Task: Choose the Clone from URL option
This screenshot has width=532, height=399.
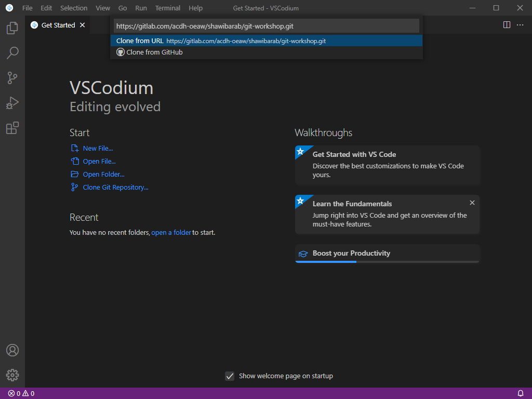Action: coord(267,41)
